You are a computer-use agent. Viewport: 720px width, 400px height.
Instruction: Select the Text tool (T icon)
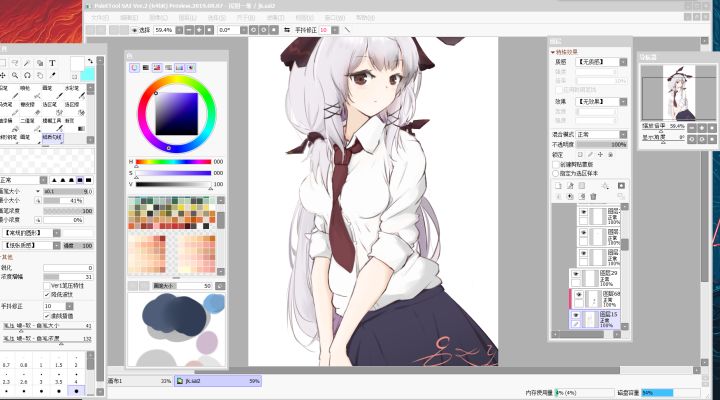(52, 63)
